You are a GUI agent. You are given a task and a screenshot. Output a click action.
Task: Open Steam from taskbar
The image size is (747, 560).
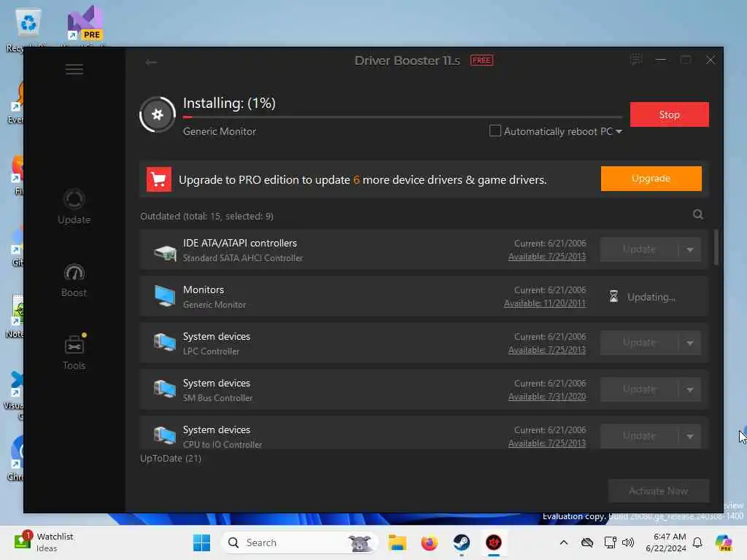(x=462, y=542)
